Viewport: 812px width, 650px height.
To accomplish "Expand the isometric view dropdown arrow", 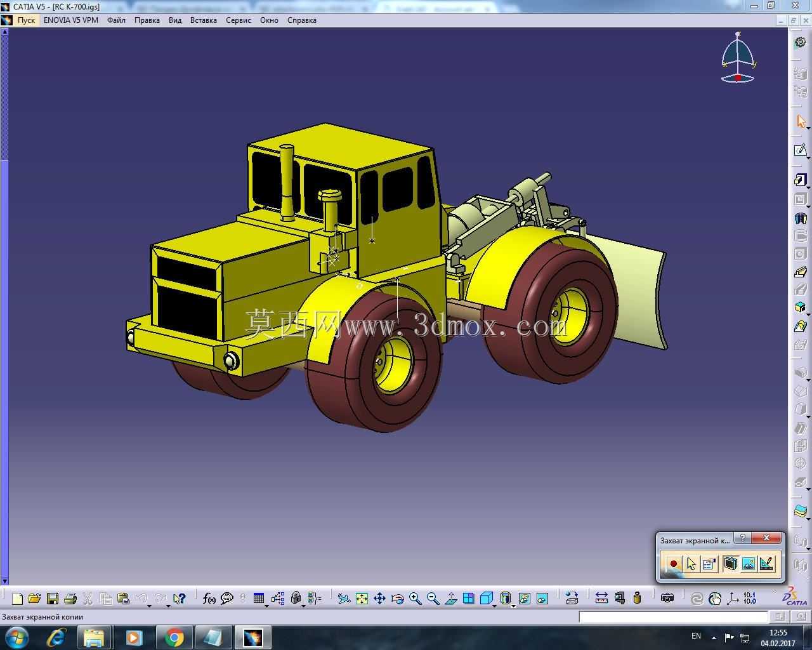I will tap(495, 606).
